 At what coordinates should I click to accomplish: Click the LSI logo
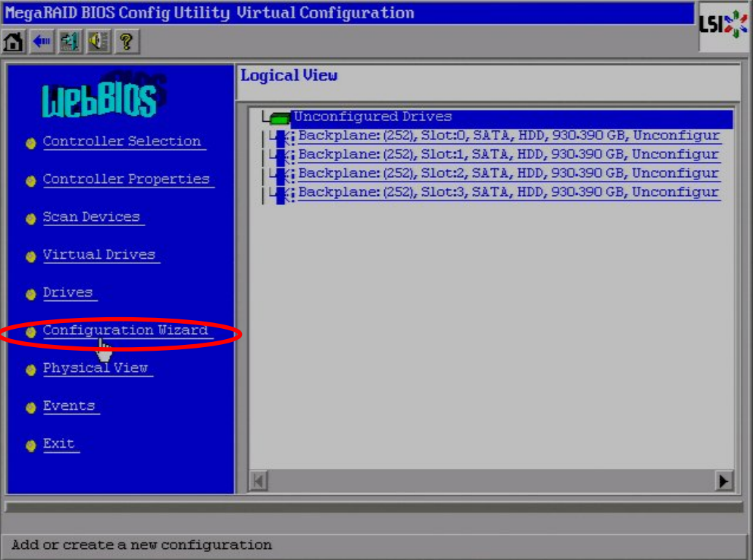click(722, 26)
